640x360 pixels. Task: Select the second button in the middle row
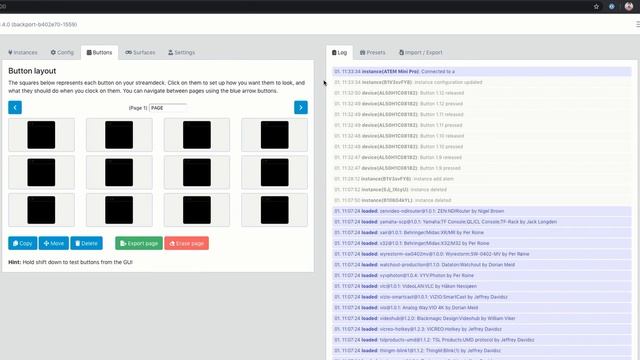119,172
